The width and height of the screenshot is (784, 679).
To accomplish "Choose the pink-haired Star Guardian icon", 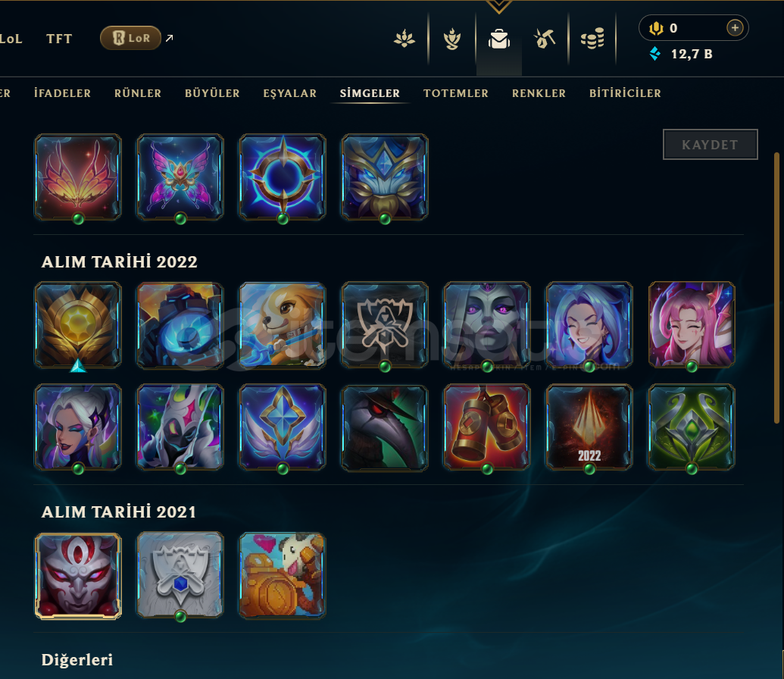I will click(x=692, y=325).
